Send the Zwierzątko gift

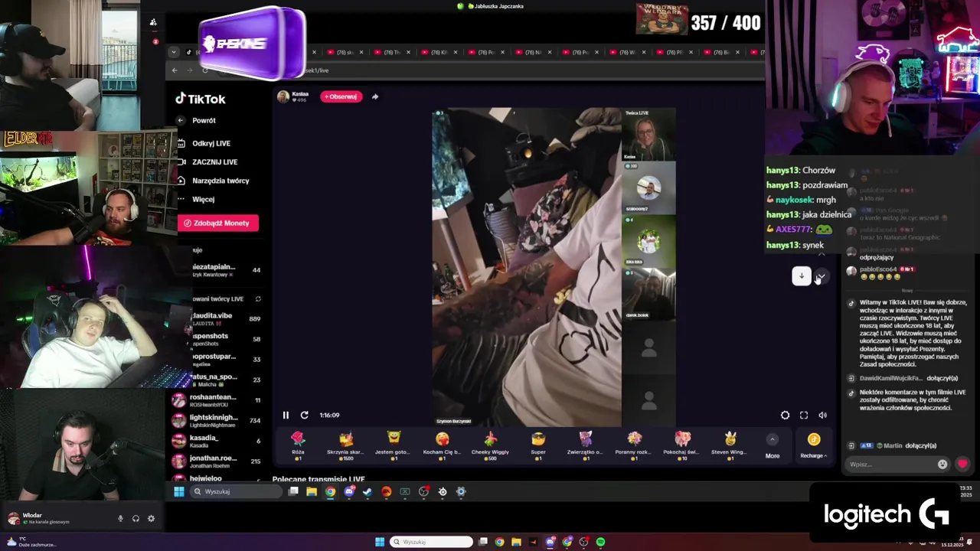click(x=586, y=445)
